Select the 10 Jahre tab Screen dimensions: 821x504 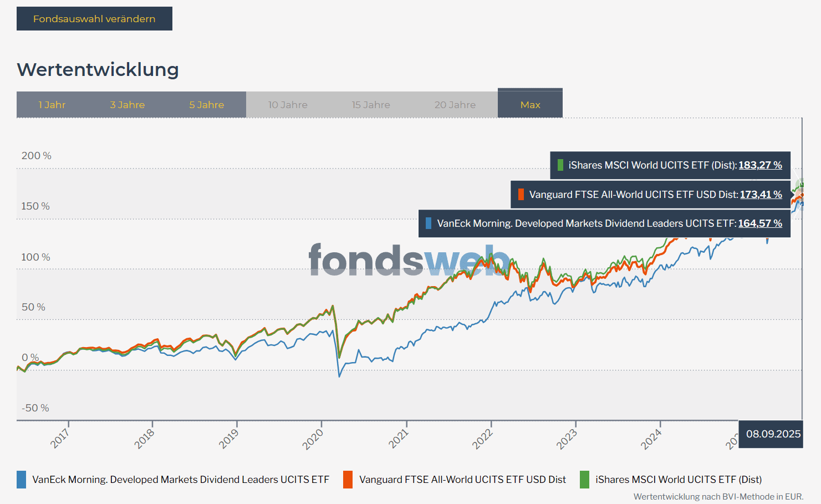(288, 105)
